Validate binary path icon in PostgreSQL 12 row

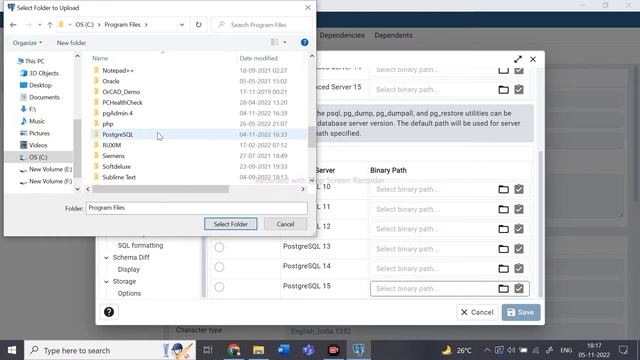pyautogui.click(x=519, y=229)
